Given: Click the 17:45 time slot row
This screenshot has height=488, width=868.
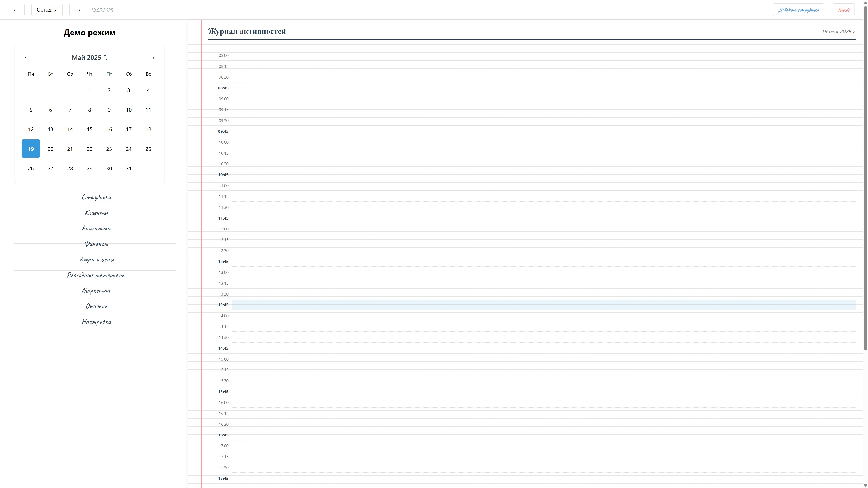Looking at the screenshot, I should (543, 478).
